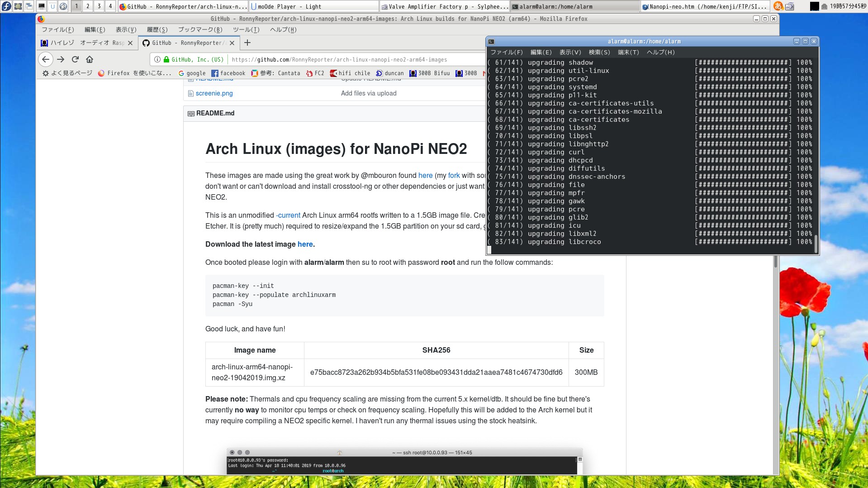Click the Firefox icon in the taskbar
This screenshot has height=488, width=868.
point(122,6)
